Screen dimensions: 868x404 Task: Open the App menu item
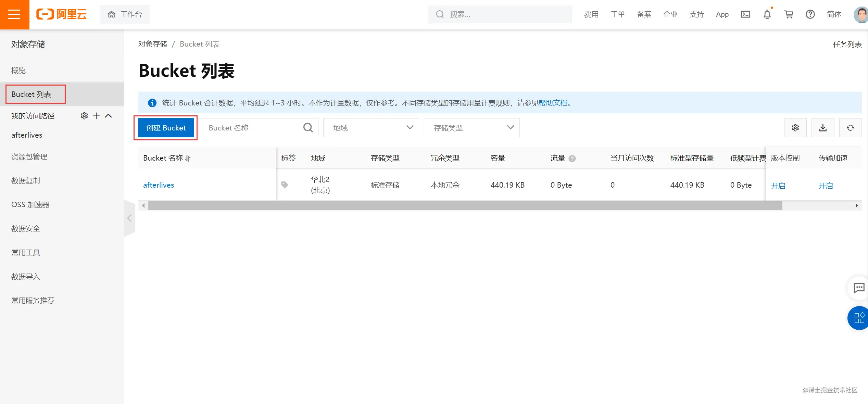pos(722,14)
